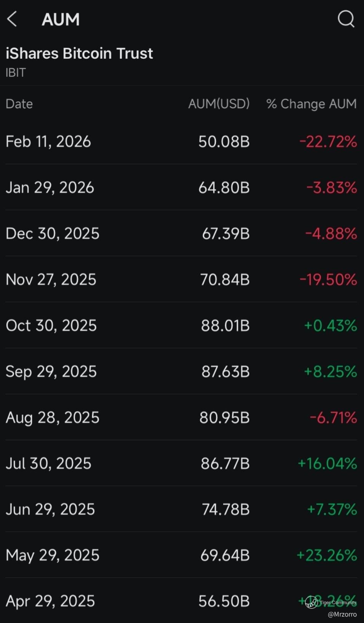This screenshot has height=623, width=364.
Task: Tap the Tiger Community watermark logo
Action: pos(311,602)
